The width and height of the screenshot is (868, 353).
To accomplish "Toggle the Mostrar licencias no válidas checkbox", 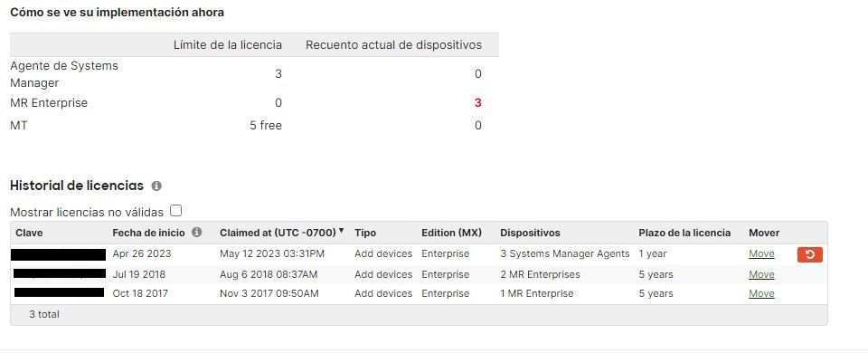I will tap(176, 211).
